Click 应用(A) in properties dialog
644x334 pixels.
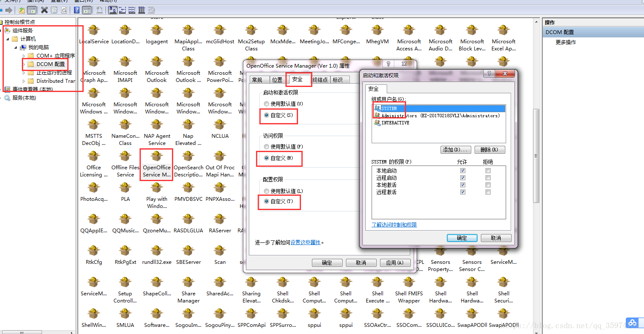[x=395, y=263]
